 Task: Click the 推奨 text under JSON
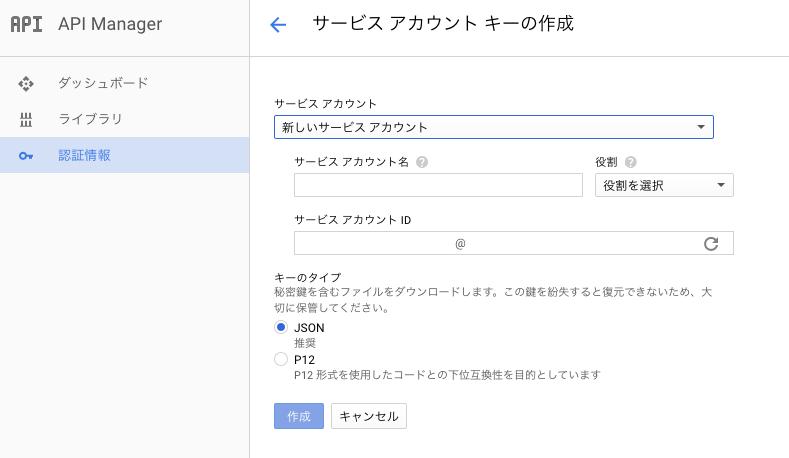point(305,343)
